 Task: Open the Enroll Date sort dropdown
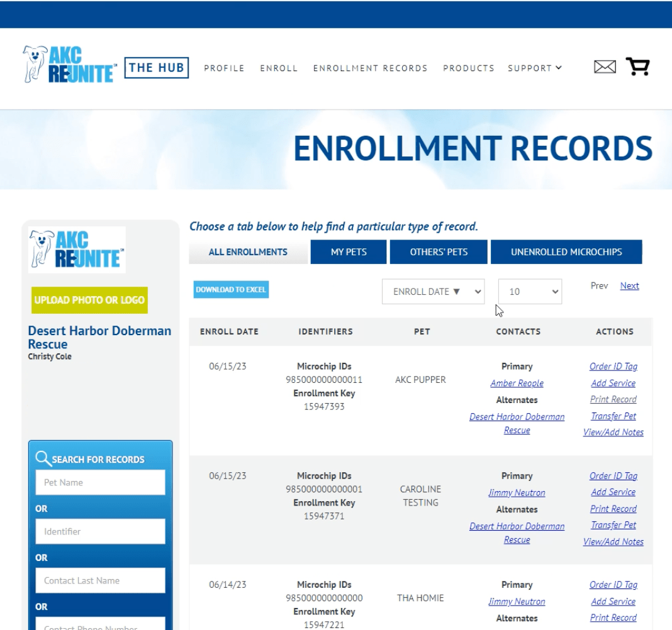433,291
